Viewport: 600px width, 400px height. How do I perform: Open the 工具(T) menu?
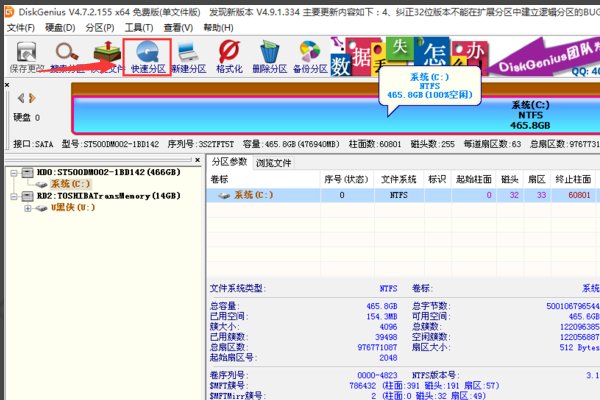(139, 28)
